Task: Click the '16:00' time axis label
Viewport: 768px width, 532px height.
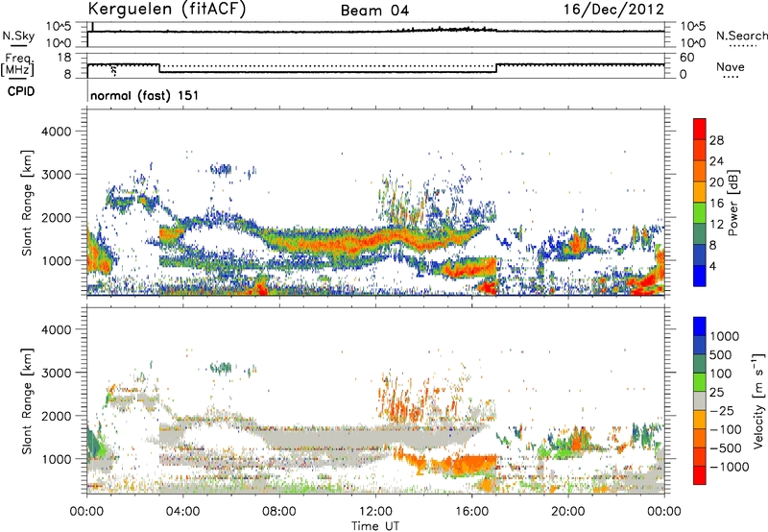Action: click(471, 512)
